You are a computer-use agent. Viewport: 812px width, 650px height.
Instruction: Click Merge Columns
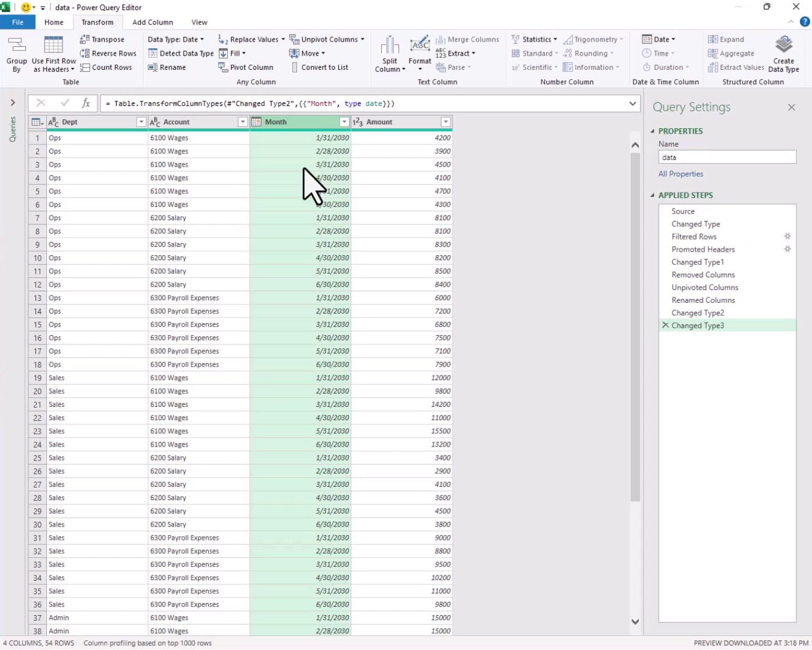pyautogui.click(x=467, y=39)
